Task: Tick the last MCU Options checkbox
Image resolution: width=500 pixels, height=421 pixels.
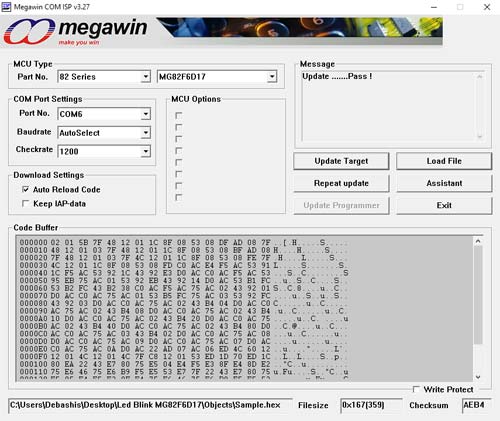Action: 179,197
